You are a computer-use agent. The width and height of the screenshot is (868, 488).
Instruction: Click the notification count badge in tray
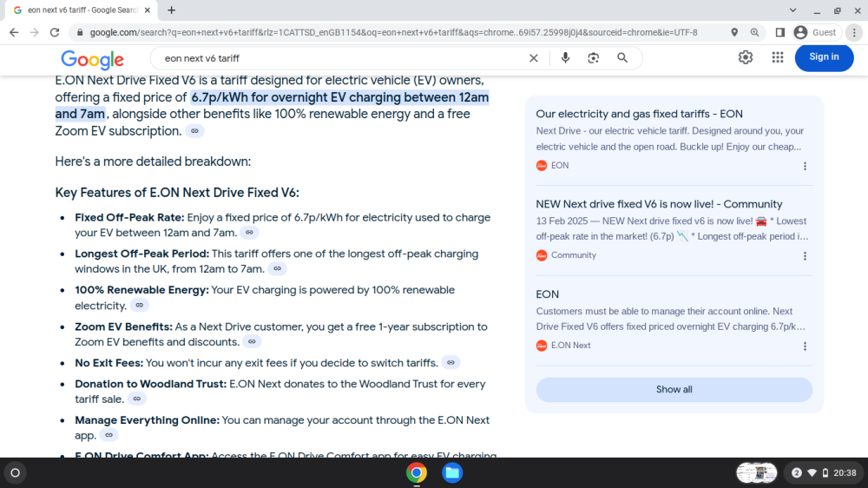tap(796, 473)
